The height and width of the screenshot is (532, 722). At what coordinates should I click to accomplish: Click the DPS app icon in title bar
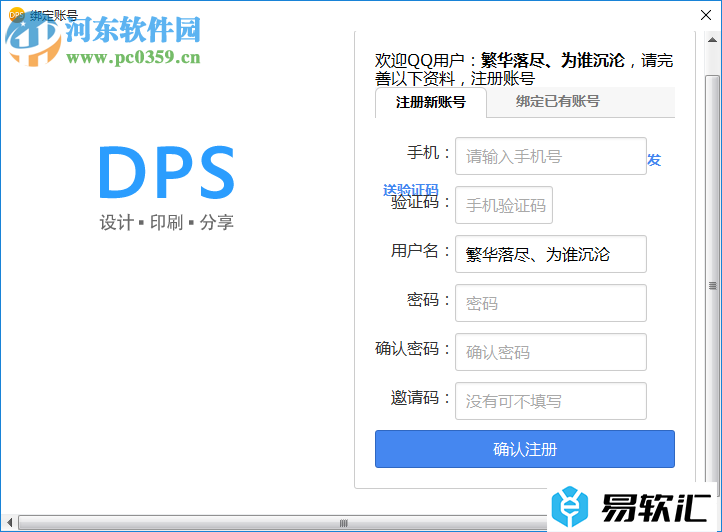click(17, 15)
